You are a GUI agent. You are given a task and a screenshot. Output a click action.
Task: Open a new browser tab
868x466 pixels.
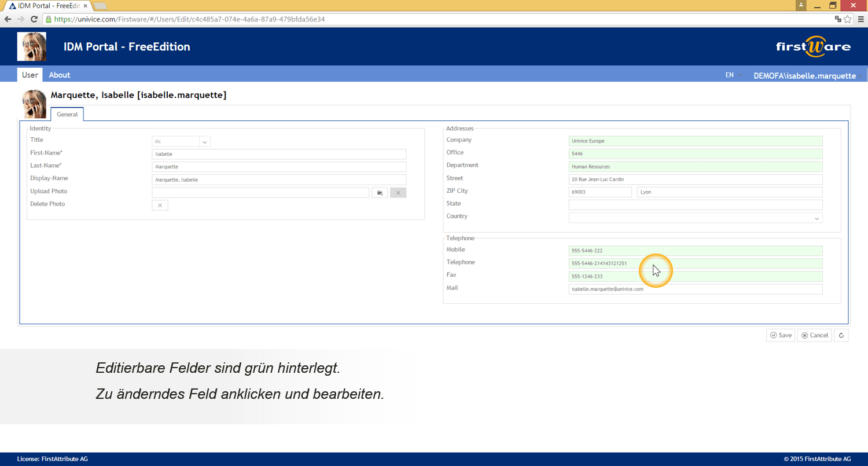point(100,6)
